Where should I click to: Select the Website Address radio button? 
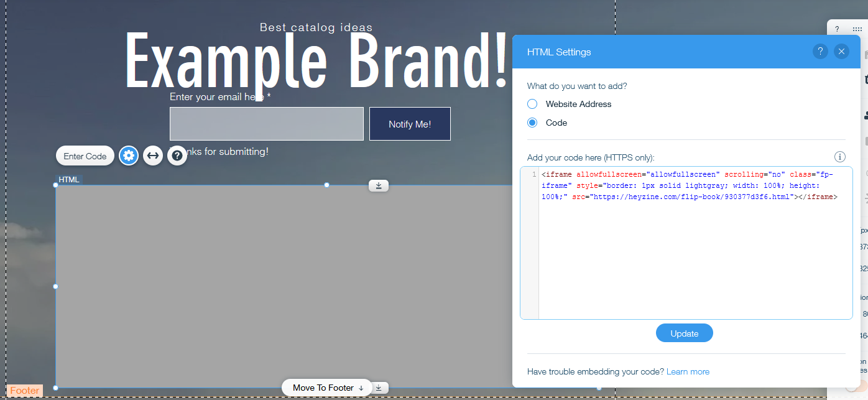532,104
